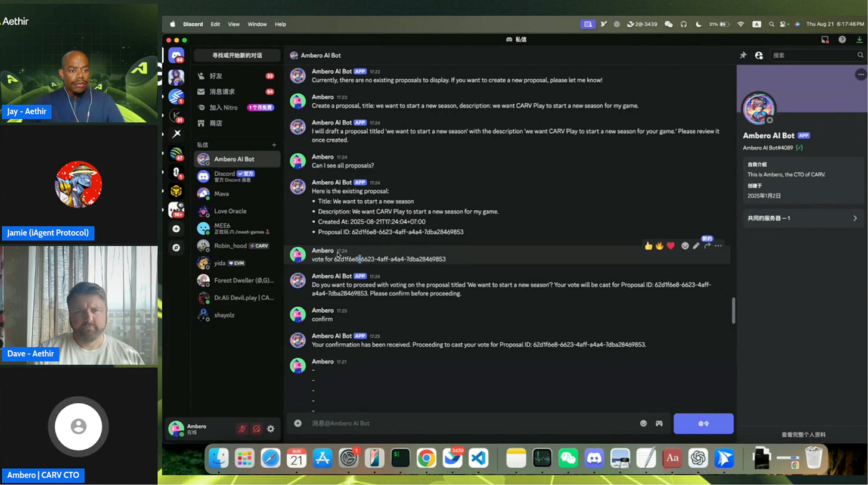Open the Discord help question-mark icon

pos(842,39)
